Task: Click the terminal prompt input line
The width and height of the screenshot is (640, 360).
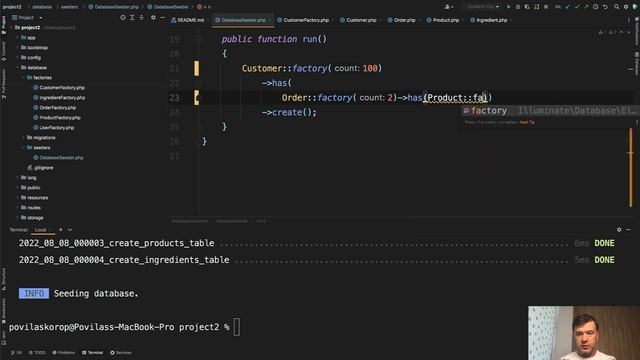Action: [236, 327]
